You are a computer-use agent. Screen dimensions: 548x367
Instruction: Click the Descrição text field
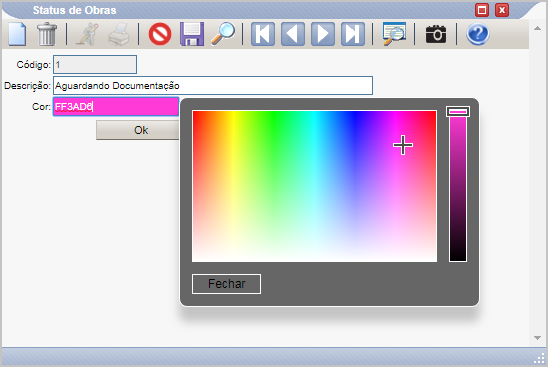coord(213,86)
